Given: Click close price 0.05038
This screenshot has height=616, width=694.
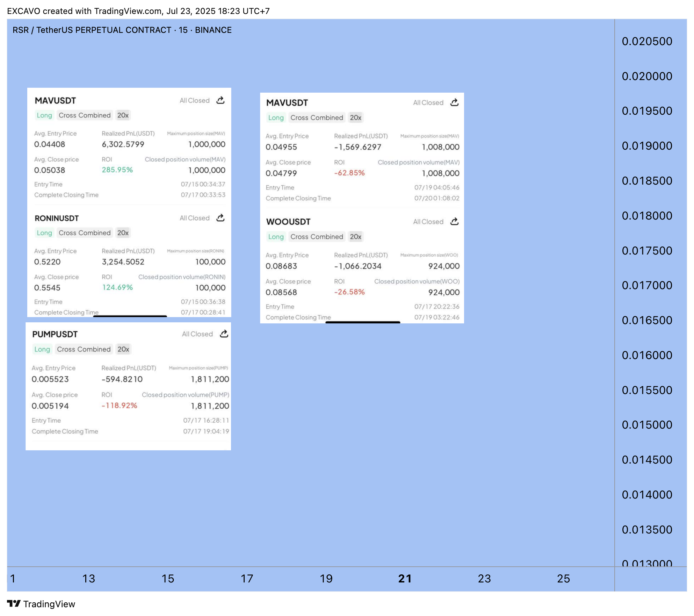Looking at the screenshot, I should 50,170.
